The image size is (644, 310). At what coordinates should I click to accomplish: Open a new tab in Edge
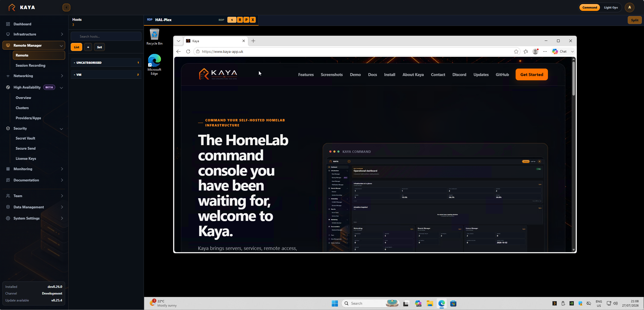pyautogui.click(x=253, y=41)
